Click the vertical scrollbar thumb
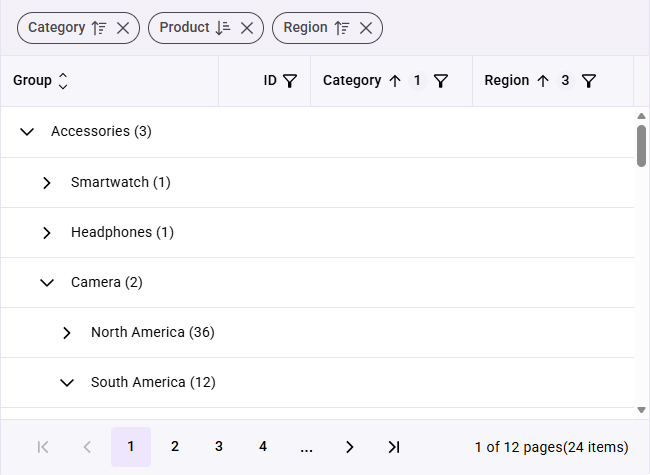Image resolution: width=650 pixels, height=475 pixels. pyautogui.click(x=641, y=146)
